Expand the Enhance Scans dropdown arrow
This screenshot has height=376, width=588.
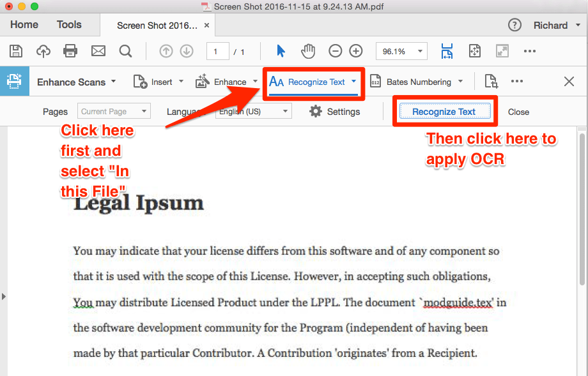tap(113, 81)
